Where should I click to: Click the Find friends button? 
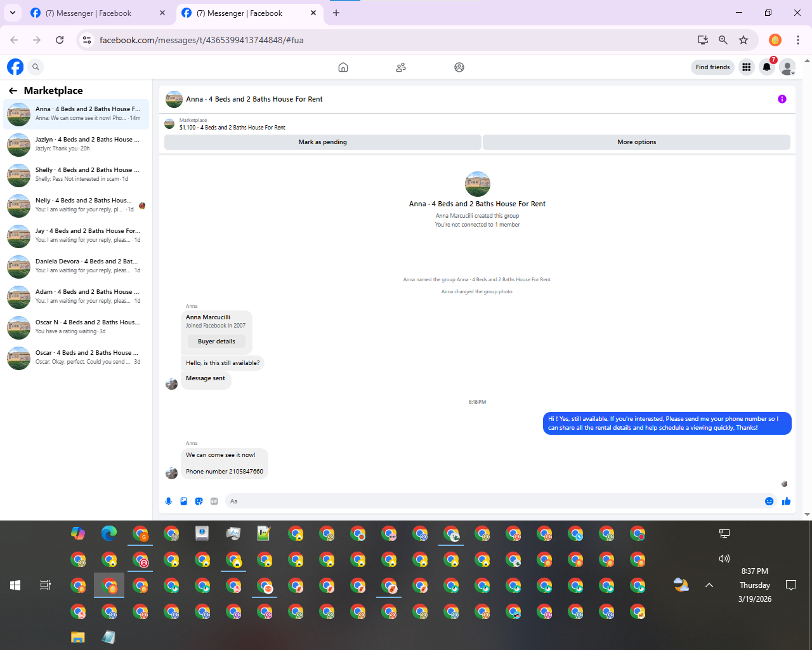(x=712, y=67)
